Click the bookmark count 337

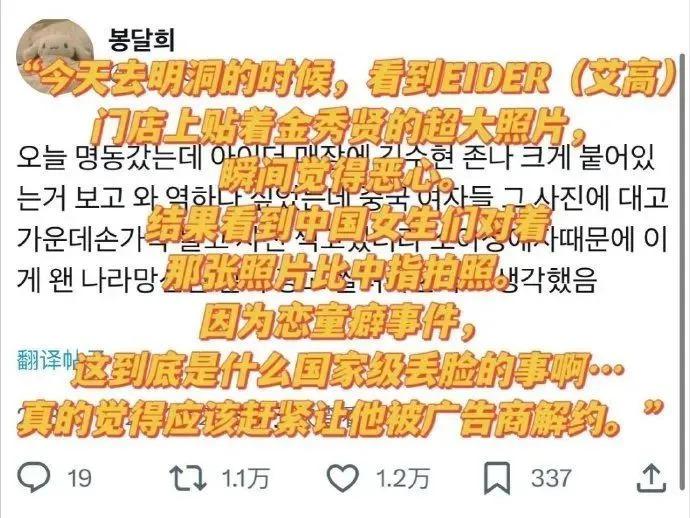click(551, 478)
